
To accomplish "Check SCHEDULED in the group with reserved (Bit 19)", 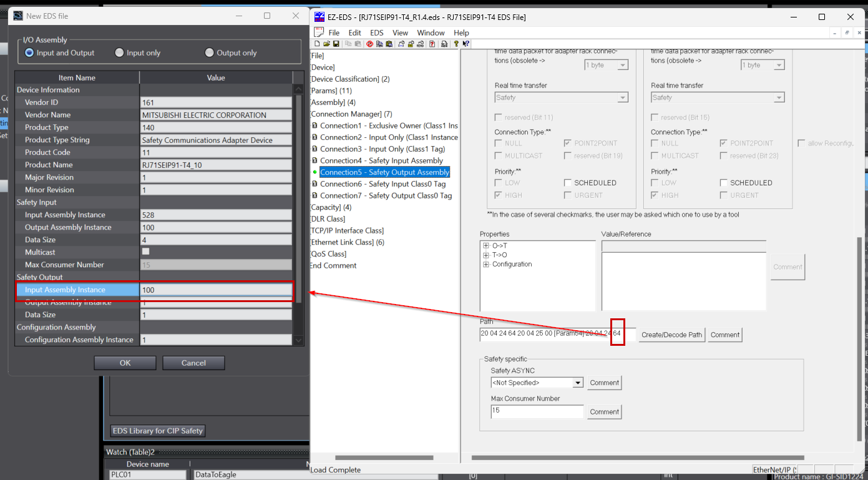I will click(567, 183).
